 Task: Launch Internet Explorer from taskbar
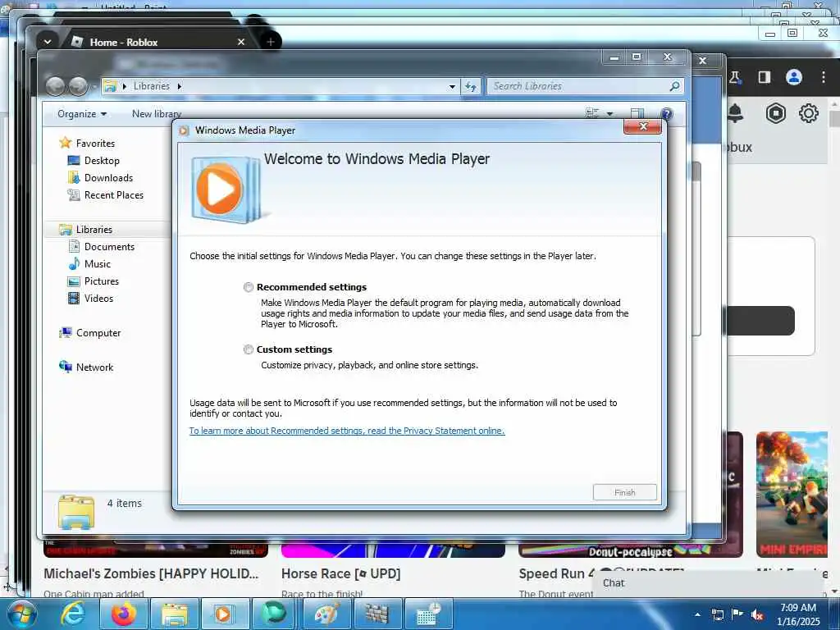tap(72, 614)
